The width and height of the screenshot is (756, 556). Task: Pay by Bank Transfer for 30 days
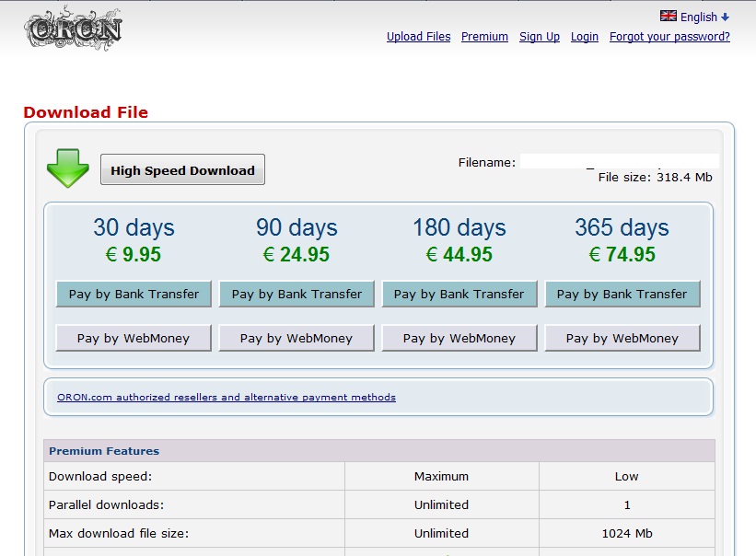pyautogui.click(x=134, y=295)
